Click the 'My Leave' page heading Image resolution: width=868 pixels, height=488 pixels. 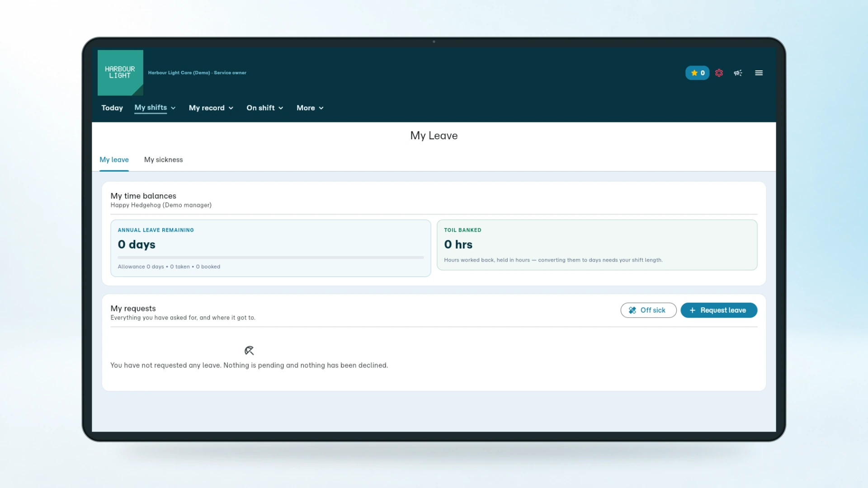click(434, 136)
